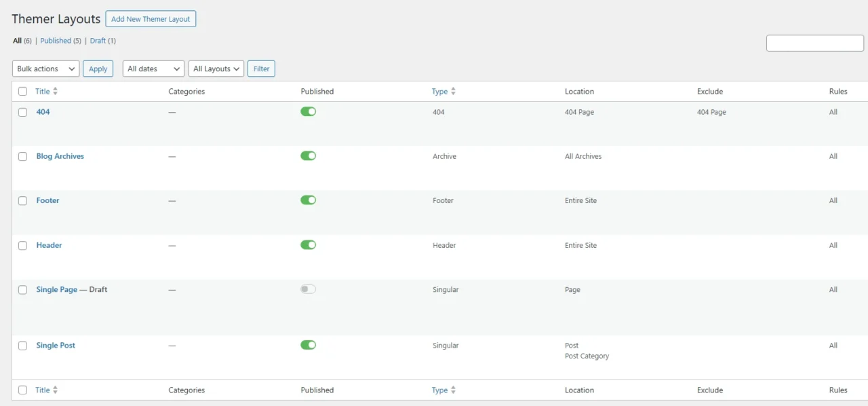Open the Bulk actions dropdown
This screenshot has width=868, height=406.
(x=45, y=69)
